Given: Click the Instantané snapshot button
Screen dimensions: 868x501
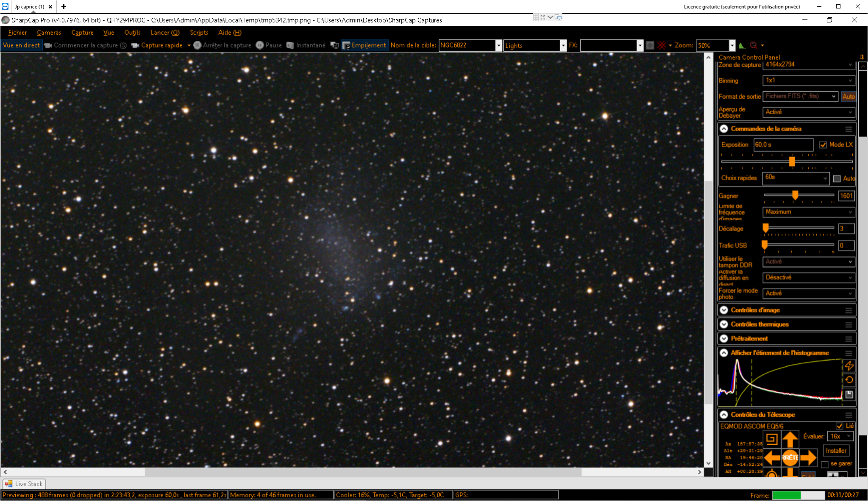Looking at the screenshot, I should 306,45.
